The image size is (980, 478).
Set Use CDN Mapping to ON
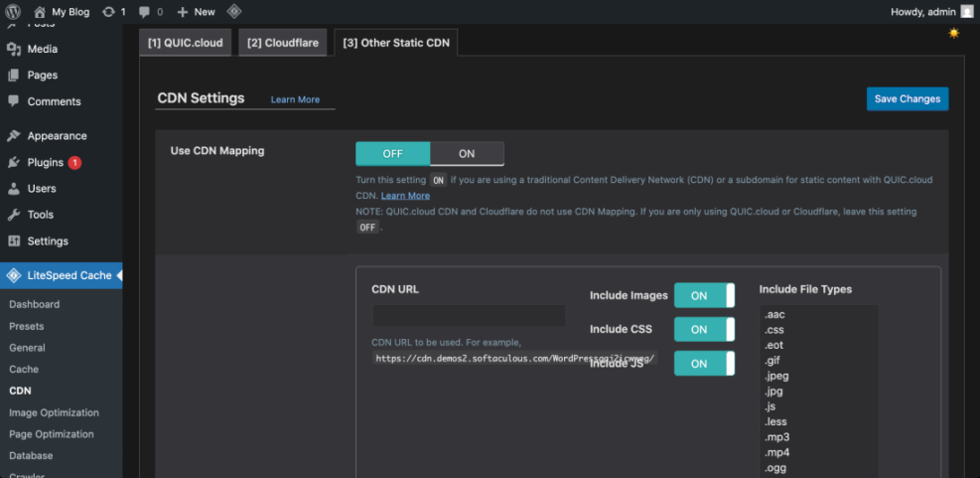tap(467, 154)
